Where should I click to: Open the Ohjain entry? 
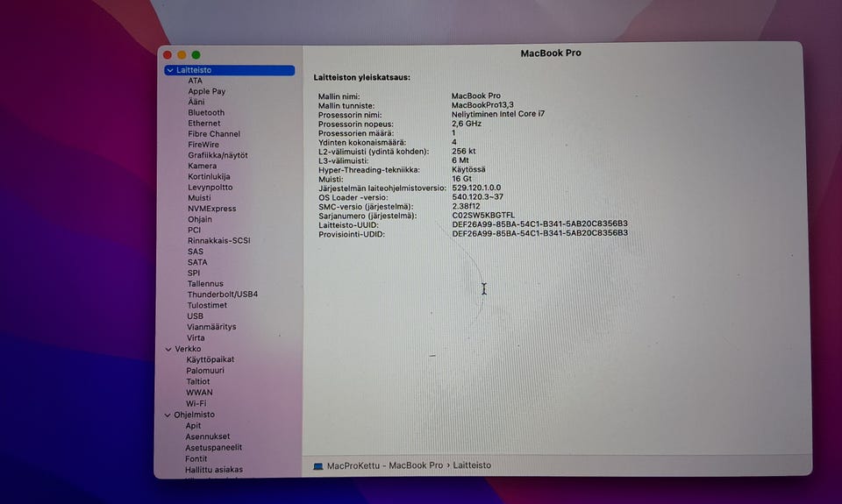pos(200,219)
